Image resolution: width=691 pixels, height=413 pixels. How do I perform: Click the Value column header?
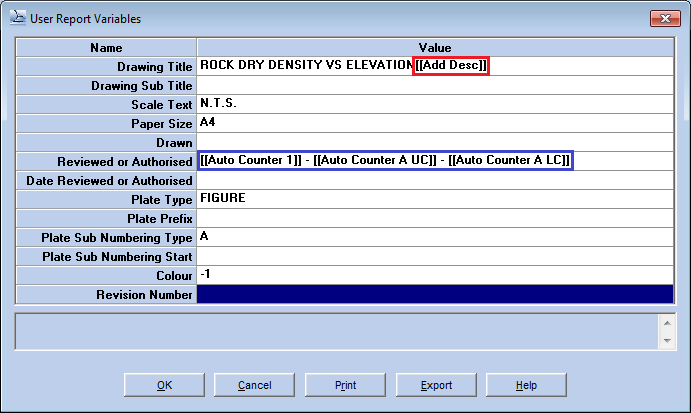(x=436, y=47)
